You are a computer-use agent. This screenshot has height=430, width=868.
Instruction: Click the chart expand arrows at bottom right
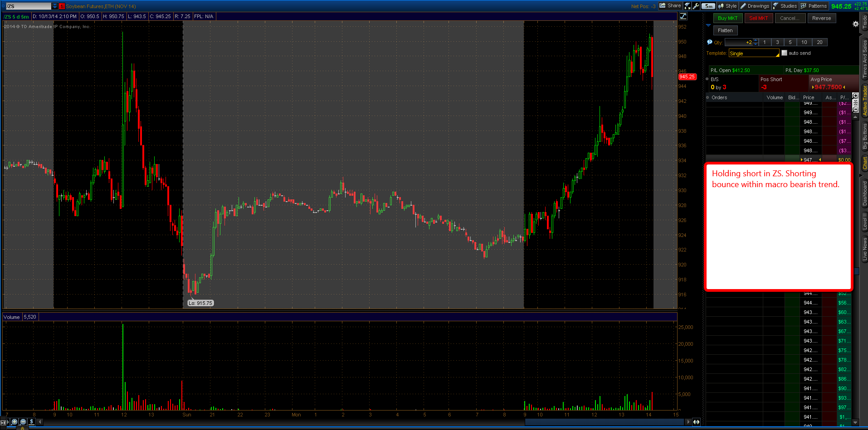(696, 422)
